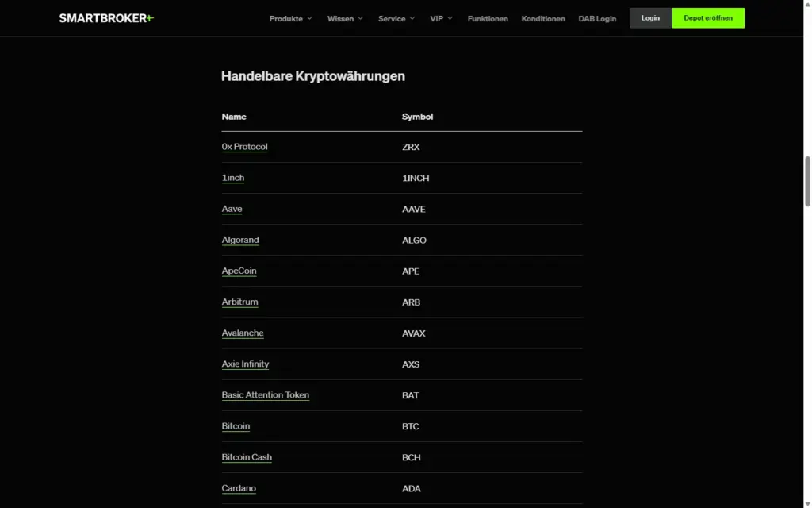Open the Service navigation item
Screen dimensions: 812x508
pos(392,19)
